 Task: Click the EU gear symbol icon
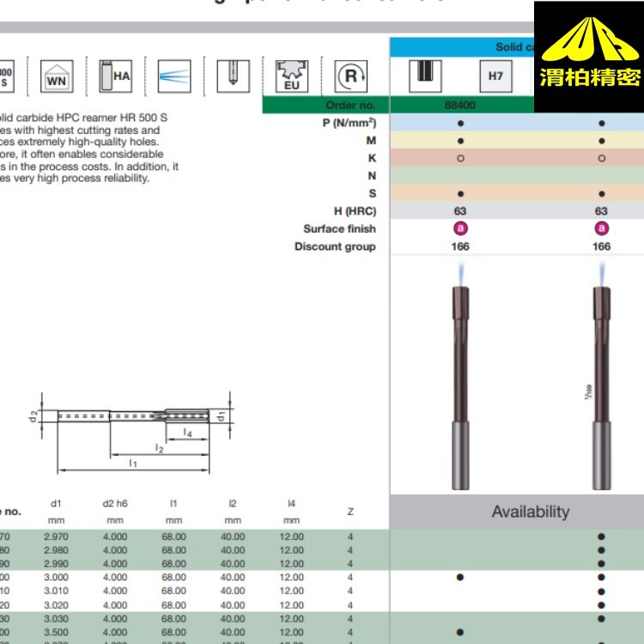coord(290,76)
